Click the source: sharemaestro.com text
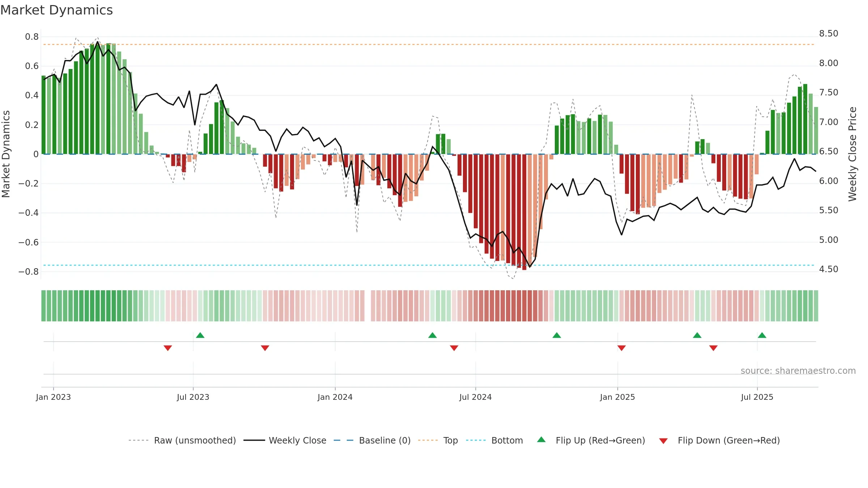Screen dimensions: 868x488 tap(798, 371)
